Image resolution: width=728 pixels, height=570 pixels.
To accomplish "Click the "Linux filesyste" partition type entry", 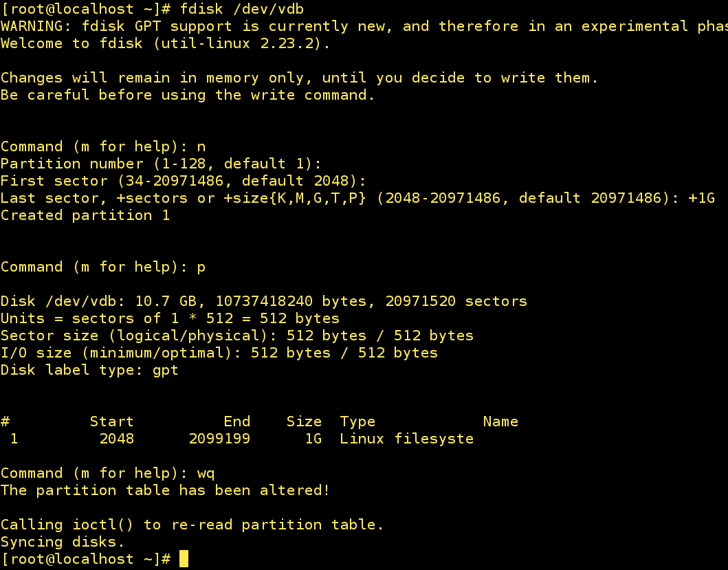I will 406,439.
